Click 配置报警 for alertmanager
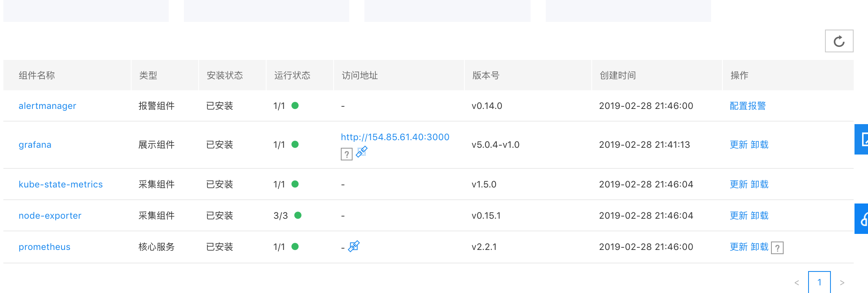Screen dimensions: 868x293 (748, 106)
